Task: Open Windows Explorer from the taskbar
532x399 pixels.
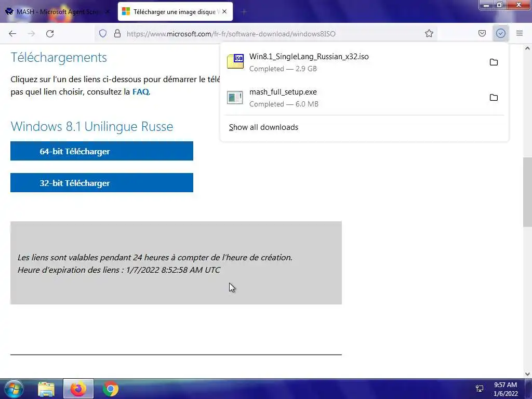Action: [x=46, y=389]
